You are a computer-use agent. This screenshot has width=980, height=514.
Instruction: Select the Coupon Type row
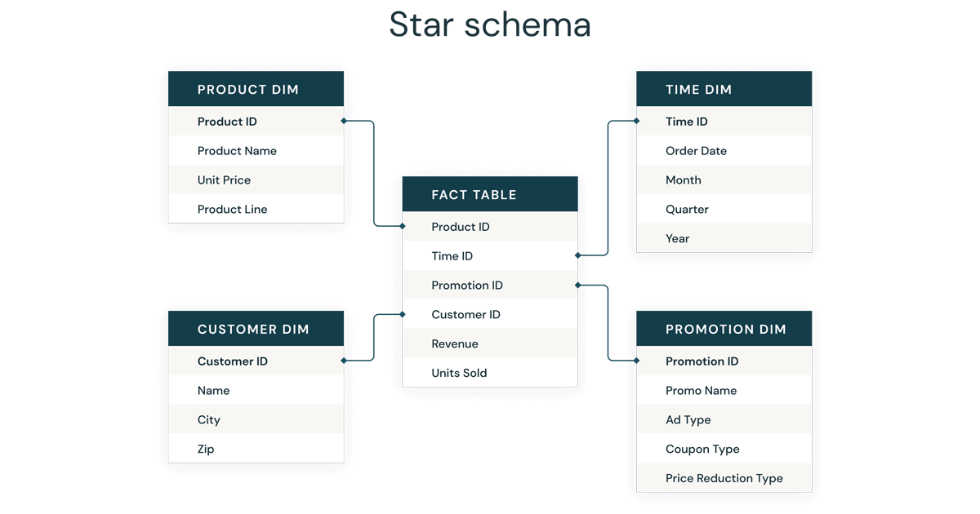[x=702, y=450]
